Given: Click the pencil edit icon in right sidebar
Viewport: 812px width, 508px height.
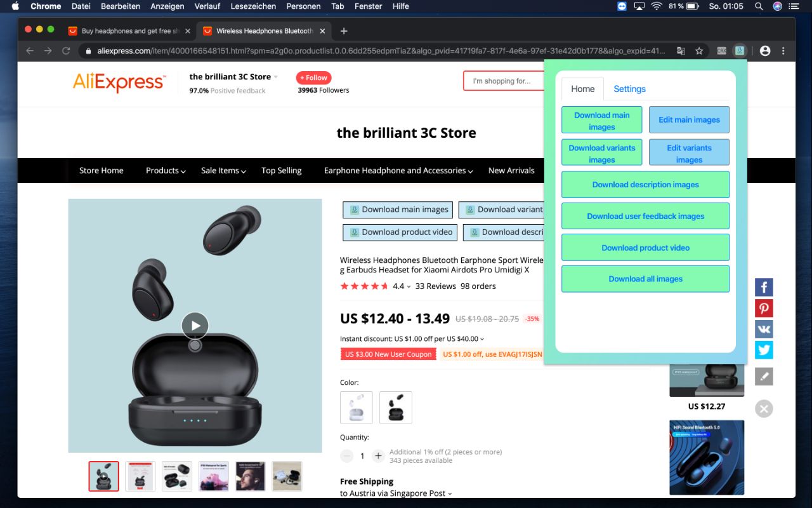Looking at the screenshot, I should (764, 376).
